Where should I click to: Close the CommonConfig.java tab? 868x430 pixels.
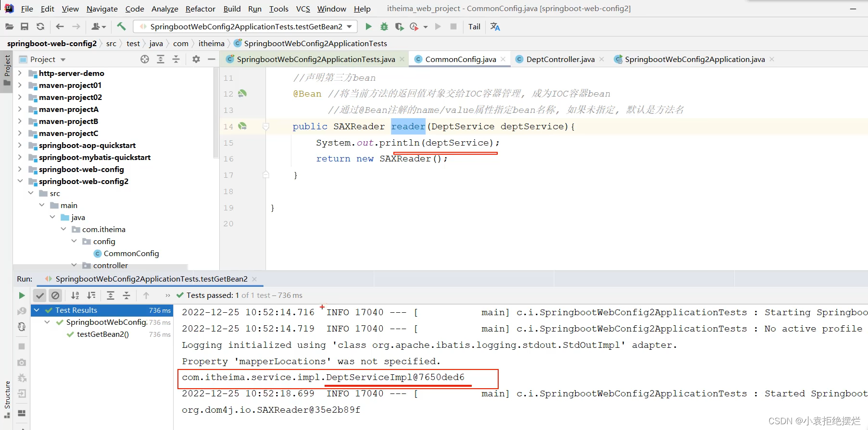tap(503, 59)
